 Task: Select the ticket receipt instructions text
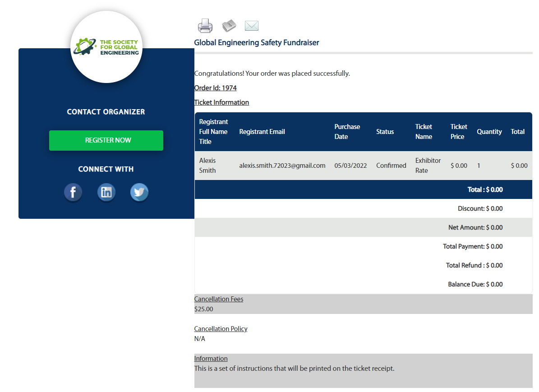coord(294,369)
